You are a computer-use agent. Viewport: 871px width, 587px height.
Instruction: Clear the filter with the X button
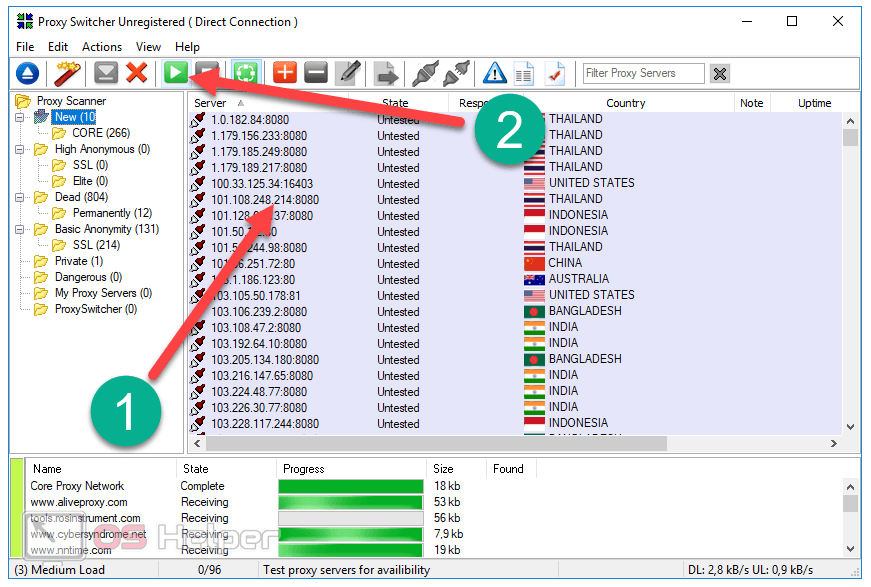click(720, 73)
